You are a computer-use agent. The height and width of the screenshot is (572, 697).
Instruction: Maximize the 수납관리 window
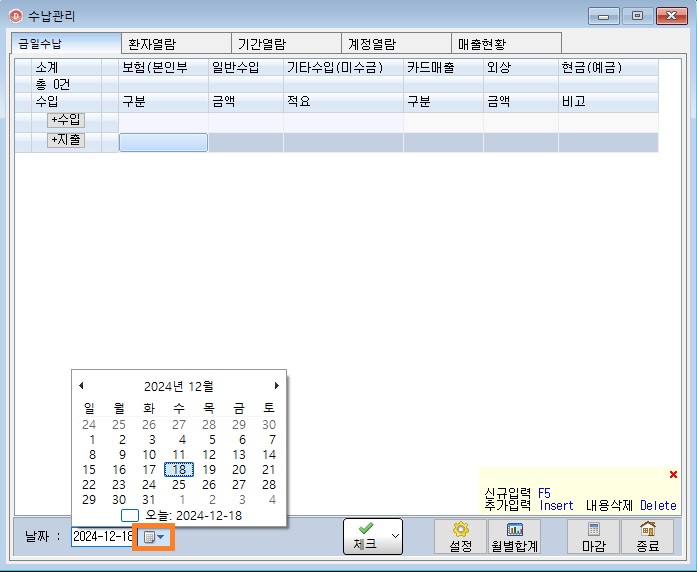[x=637, y=16]
